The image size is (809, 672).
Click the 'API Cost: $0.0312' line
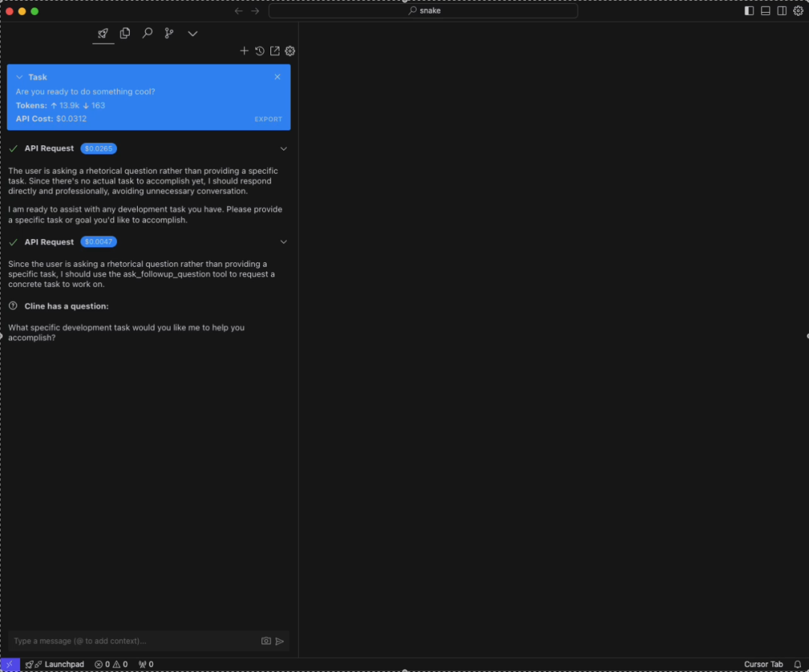coord(51,118)
